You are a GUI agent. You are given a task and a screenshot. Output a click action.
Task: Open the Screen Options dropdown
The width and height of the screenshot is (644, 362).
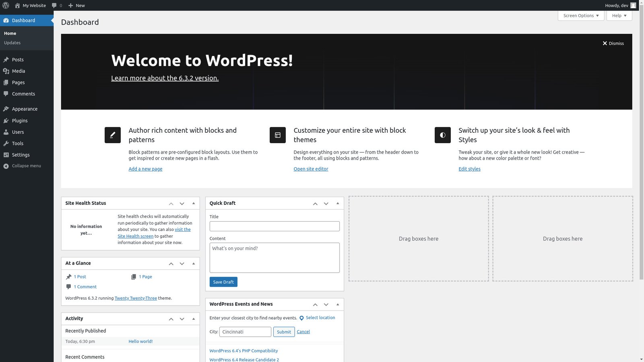(x=580, y=15)
